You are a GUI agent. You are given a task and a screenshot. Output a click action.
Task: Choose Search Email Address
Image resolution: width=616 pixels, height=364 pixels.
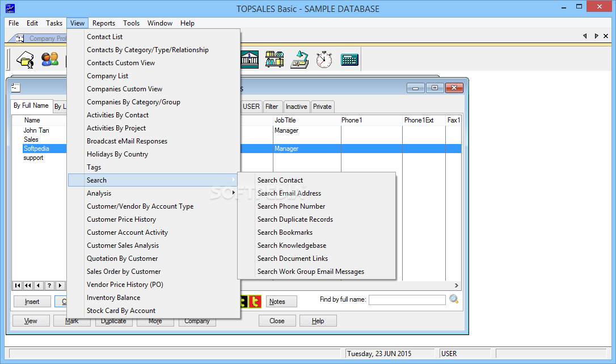click(317, 193)
